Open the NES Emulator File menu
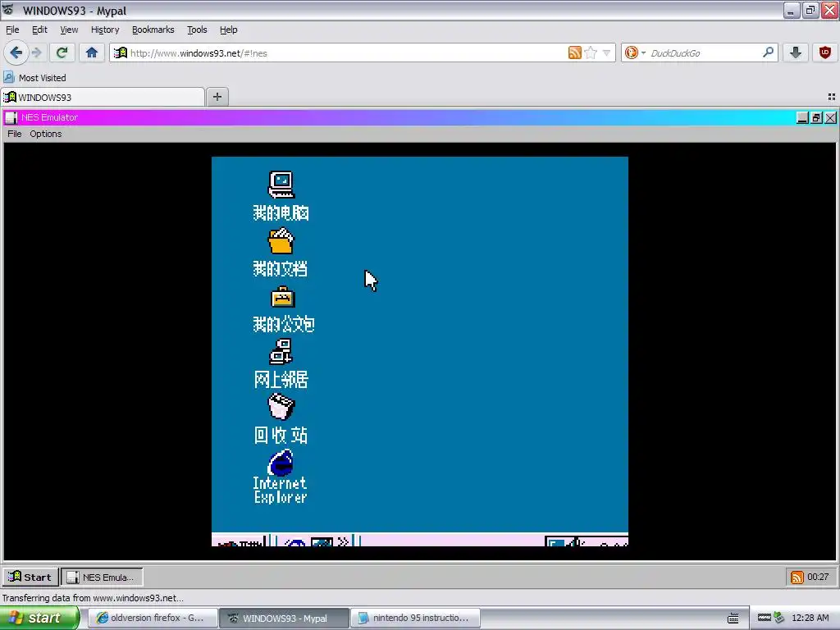 (x=15, y=134)
